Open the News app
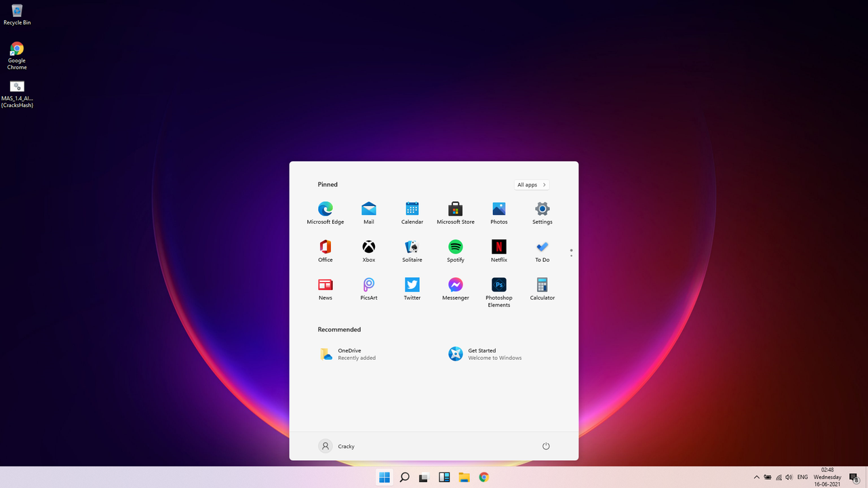Screen dimensions: 868x488 pos(325,289)
